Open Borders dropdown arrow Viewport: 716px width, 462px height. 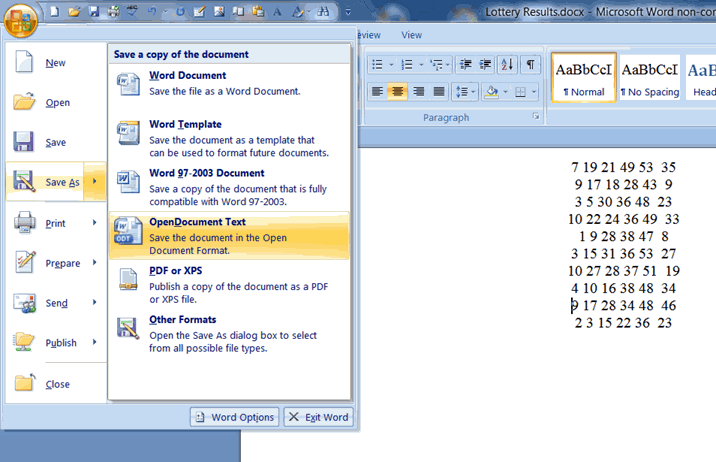tap(534, 92)
